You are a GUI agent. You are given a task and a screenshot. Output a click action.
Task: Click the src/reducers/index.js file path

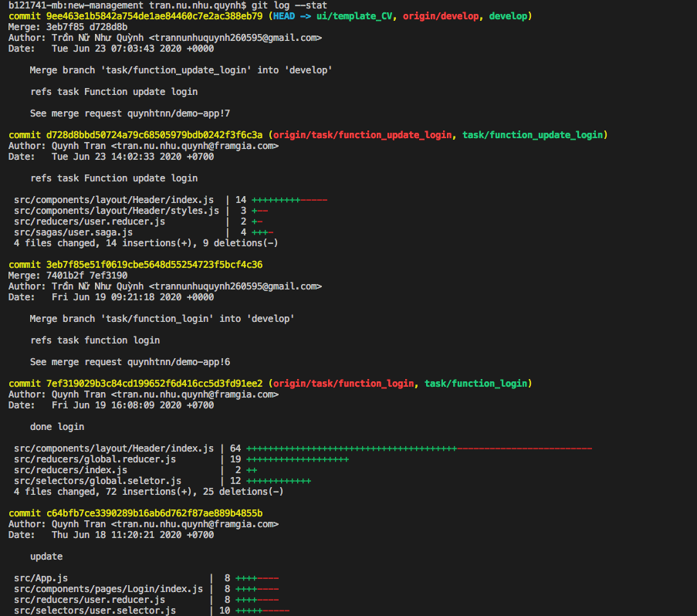(71, 469)
